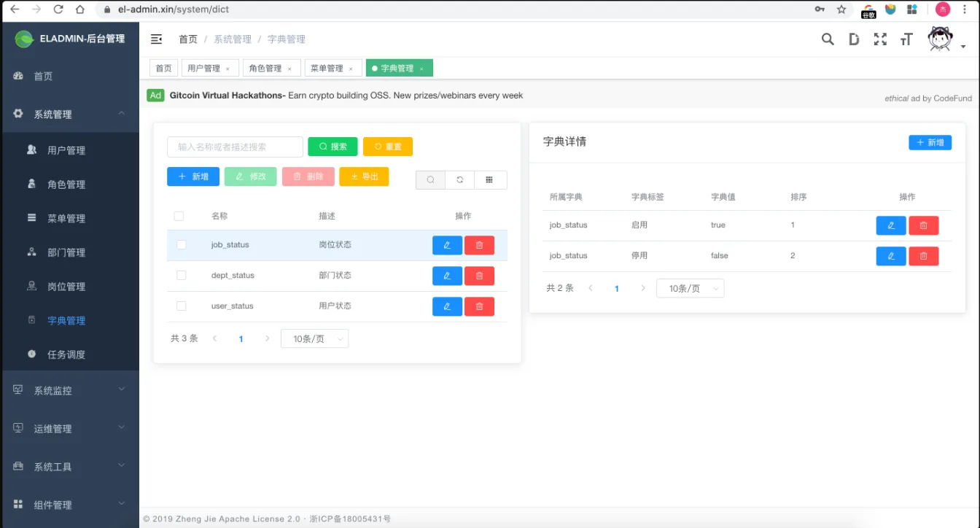Switch to the 用户管理 tab
The image size is (980, 528).
click(x=209, y=68)
